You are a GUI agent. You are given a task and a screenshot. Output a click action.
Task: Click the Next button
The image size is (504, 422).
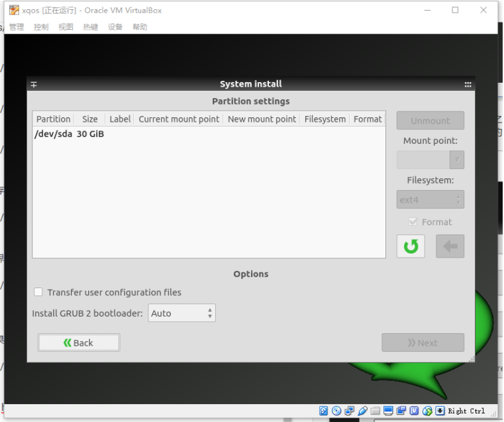[x=423, y=343]
